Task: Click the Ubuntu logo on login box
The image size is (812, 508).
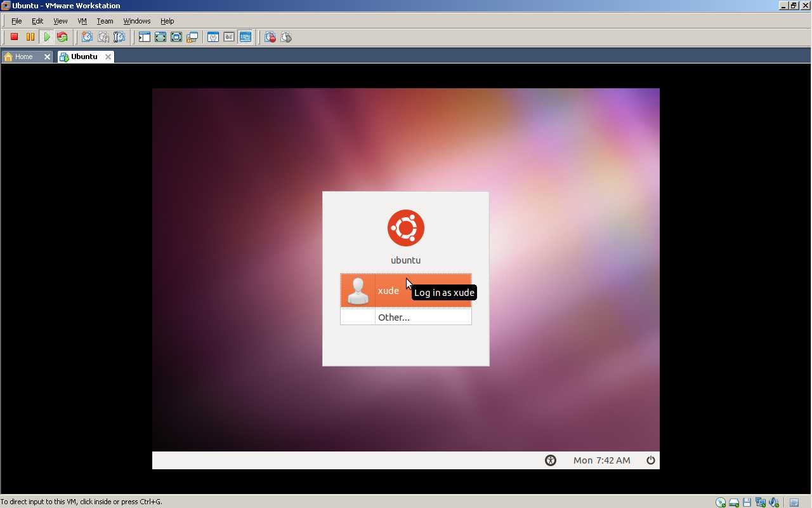Action: 406,228
